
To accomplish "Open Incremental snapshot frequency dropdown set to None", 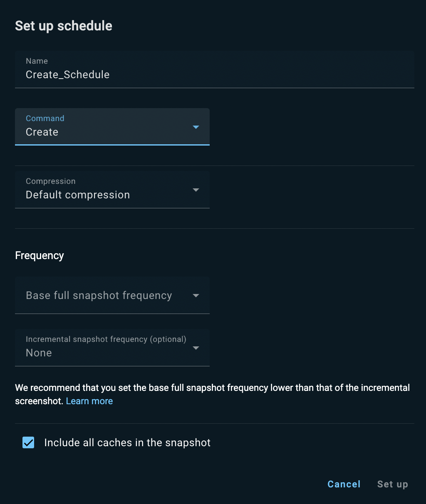I will point(104,352).
